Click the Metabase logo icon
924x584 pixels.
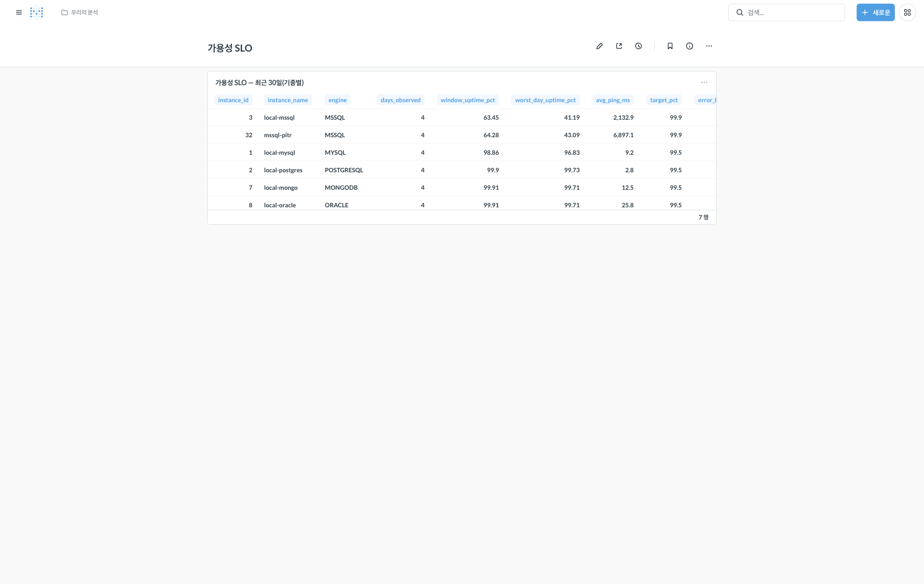[36, 13]
